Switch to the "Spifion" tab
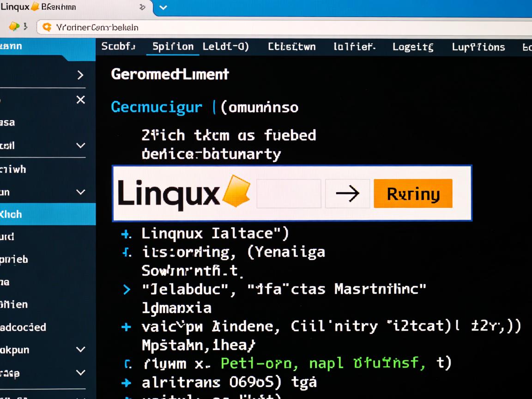The height and width of the screenshot is (399, 532). [172, 47]
